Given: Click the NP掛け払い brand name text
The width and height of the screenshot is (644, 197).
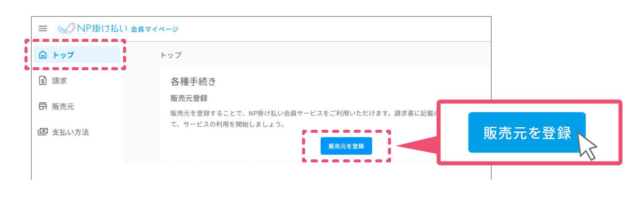Looking at the screenshot, I should pos(102,29).
